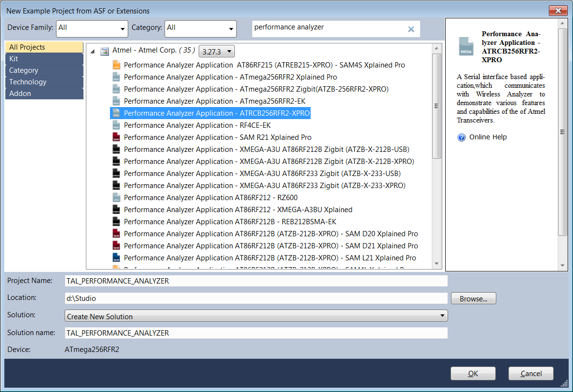Click the OK button

473,373
